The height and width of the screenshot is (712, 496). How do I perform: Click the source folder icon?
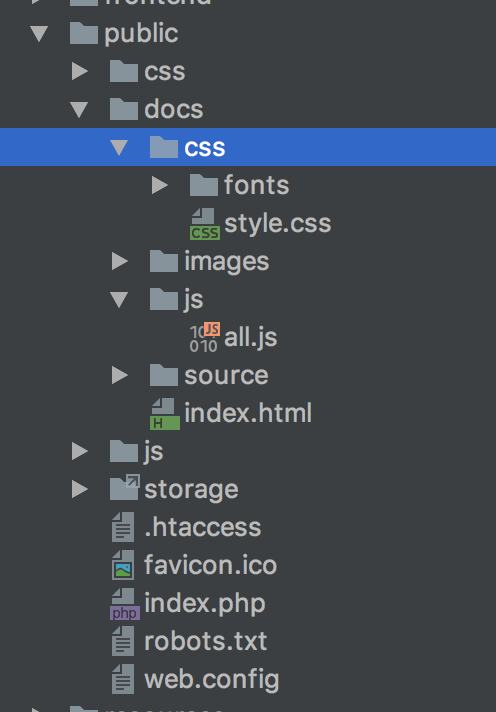(164, 374)
